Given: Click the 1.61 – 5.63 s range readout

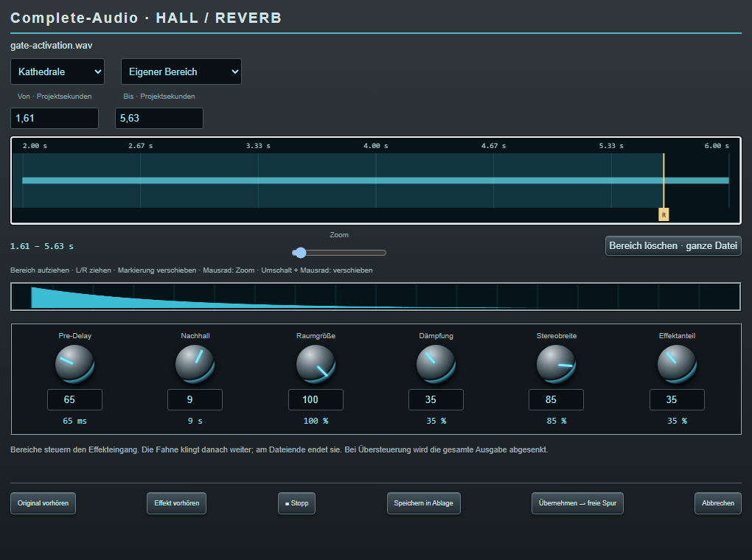Looking at the screenshot, I should coord(42,246).
